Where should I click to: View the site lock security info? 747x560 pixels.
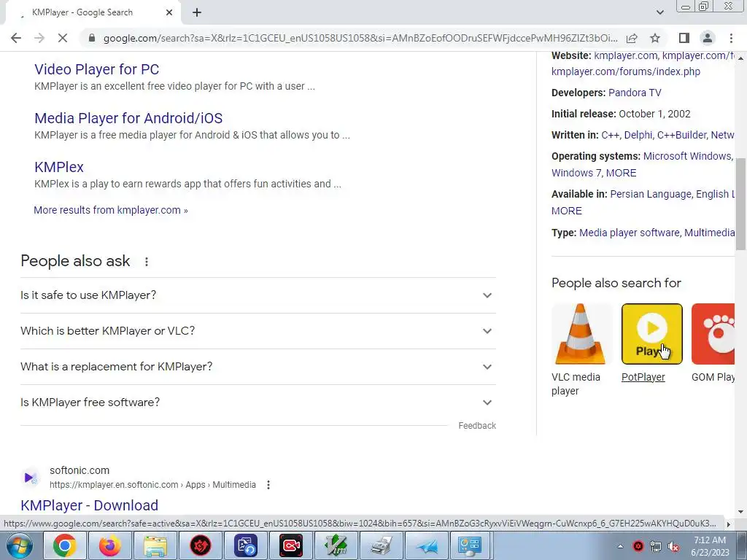(92, 38)
